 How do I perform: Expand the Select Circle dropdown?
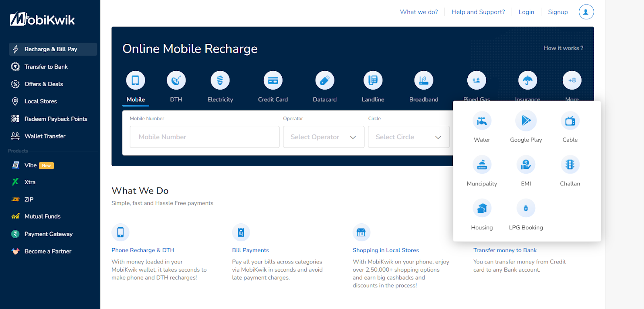(409, 137)
